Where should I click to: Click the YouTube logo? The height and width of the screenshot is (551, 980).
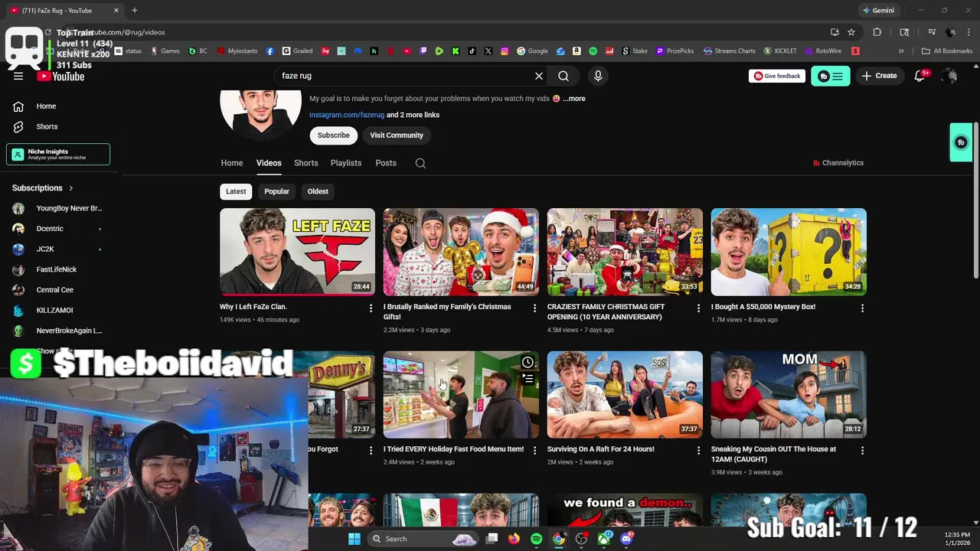pos(60,76)
